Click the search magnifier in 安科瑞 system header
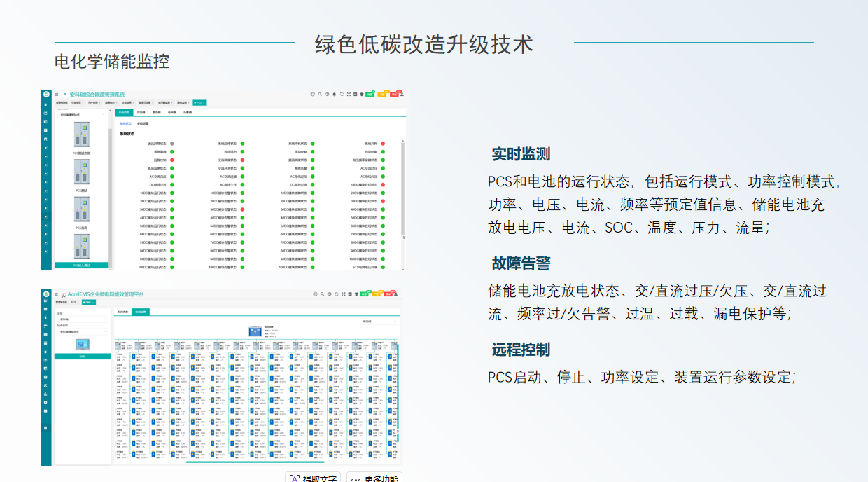This screenshot has height=482, width=868. coord(321,94)
